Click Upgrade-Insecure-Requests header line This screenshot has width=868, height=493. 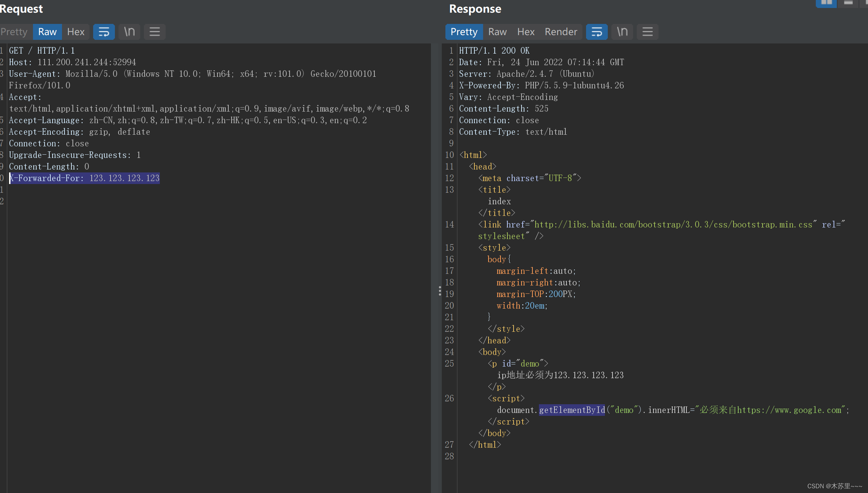pyautogui.click(x=75, y=155)
